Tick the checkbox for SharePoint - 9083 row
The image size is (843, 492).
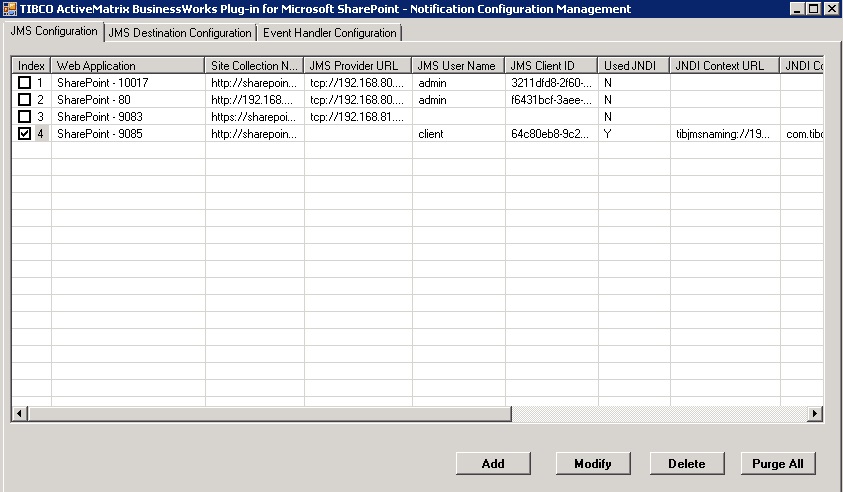click(24, 116)
